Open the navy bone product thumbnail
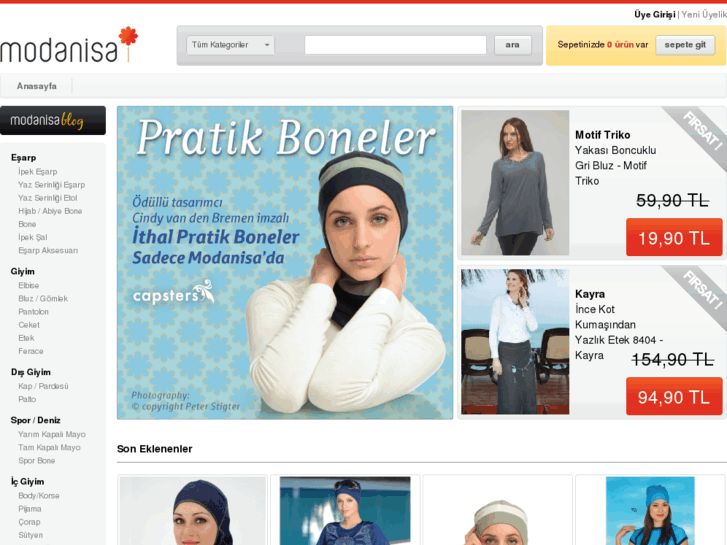 click(192, 511)
